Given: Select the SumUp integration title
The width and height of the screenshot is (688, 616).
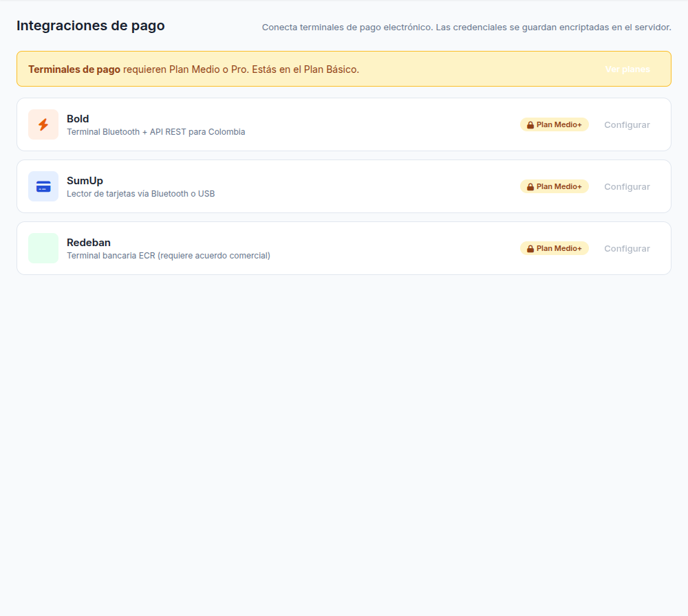Looking at the screenshot, I should [x=85, y=181].
